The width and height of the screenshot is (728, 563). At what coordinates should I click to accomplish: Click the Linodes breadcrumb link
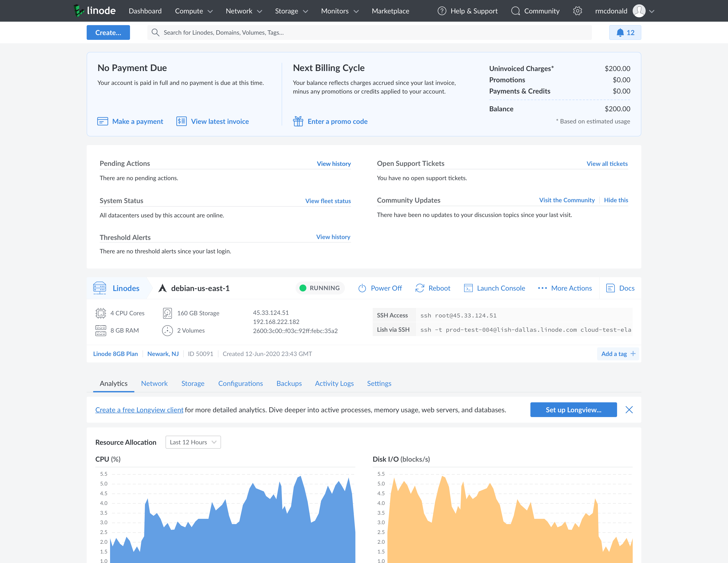(x=126, y=288)
